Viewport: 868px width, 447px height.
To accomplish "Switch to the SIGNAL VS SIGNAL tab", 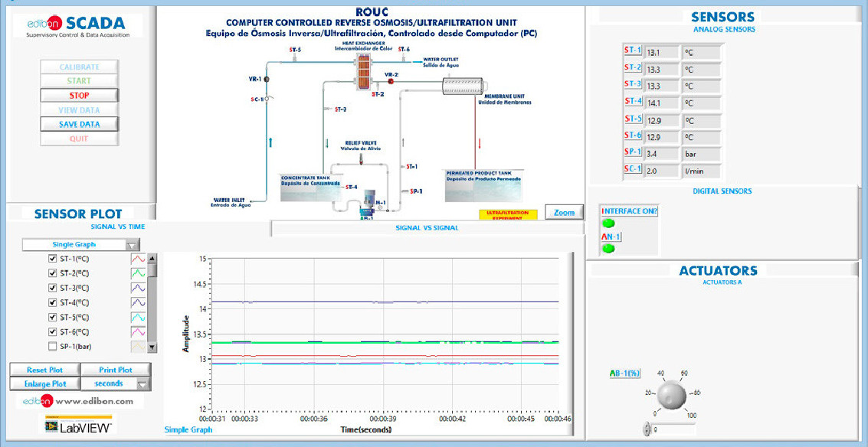I will tap(427, 228).
